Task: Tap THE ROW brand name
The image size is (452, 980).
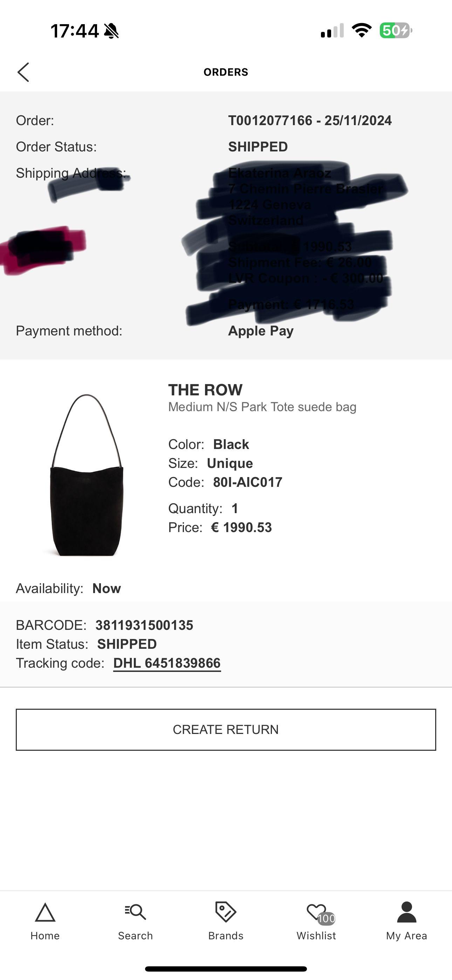Action: coord(205,390)
